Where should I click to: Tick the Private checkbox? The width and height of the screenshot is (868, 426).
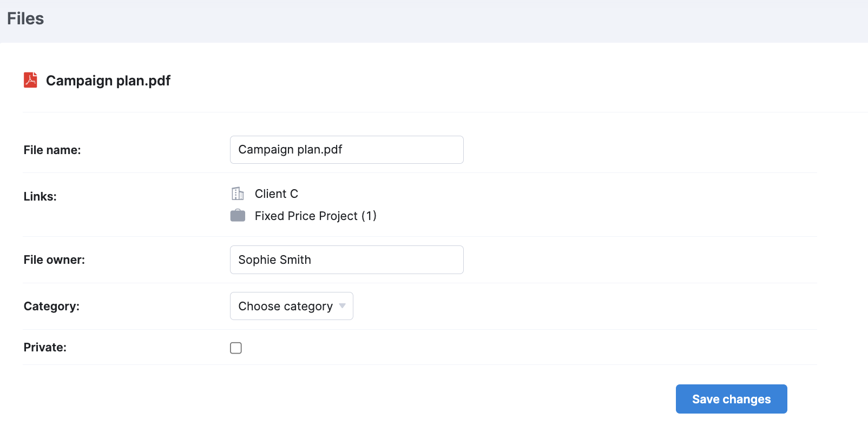coord(236,348)
